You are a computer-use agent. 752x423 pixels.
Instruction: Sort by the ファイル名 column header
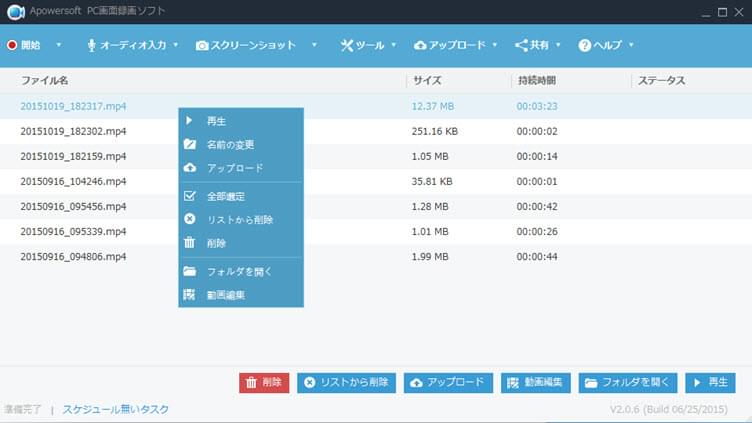click(x=44, y=81)
